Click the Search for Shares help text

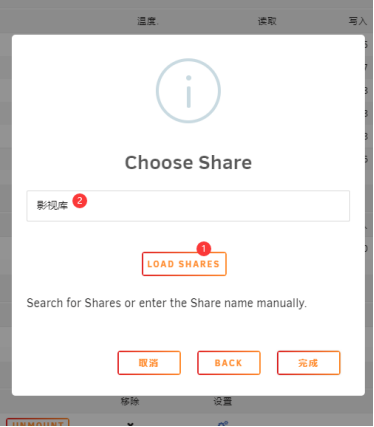click(166, 303)
